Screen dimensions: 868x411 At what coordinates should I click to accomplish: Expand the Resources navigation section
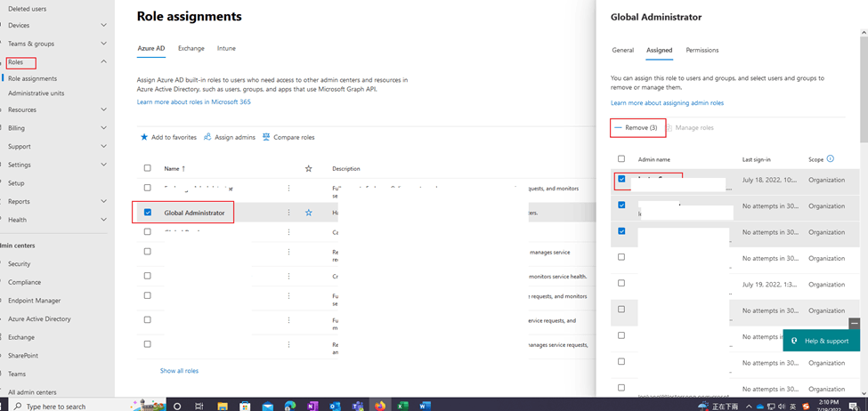point(104,110)
